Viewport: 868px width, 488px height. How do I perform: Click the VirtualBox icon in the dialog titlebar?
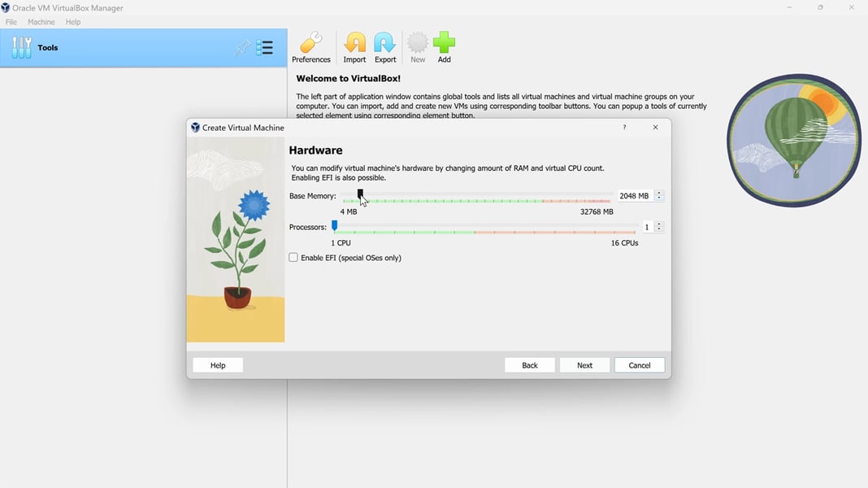(x=194, y=128)
